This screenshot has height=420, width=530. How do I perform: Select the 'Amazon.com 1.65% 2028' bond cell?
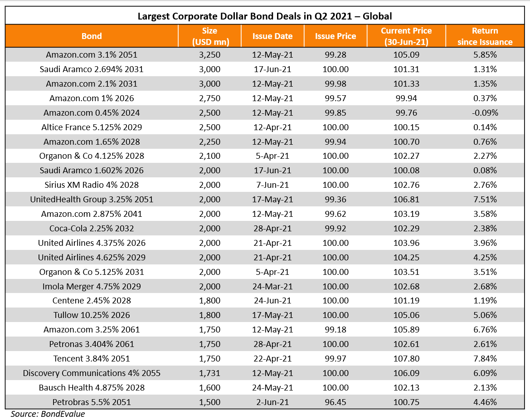92,142
